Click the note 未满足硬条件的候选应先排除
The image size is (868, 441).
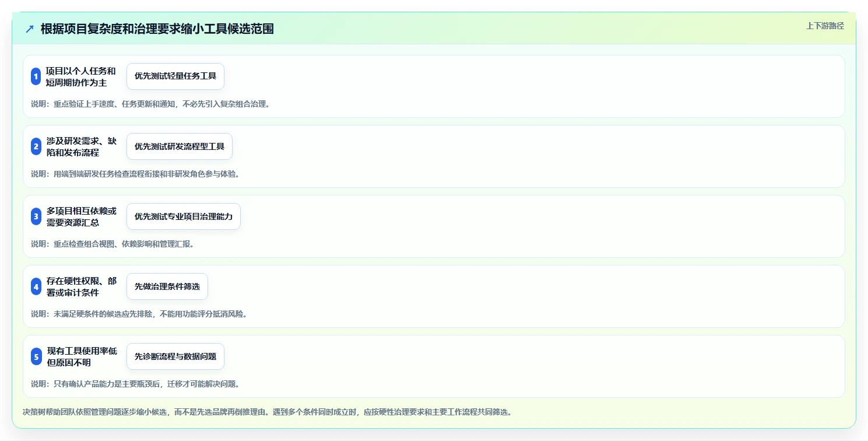139,314
